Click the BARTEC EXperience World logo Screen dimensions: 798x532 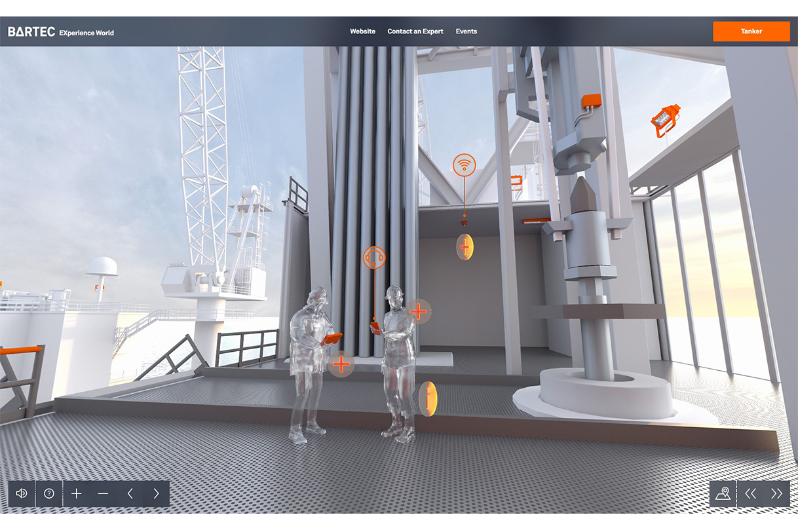(x=61, y=31)
